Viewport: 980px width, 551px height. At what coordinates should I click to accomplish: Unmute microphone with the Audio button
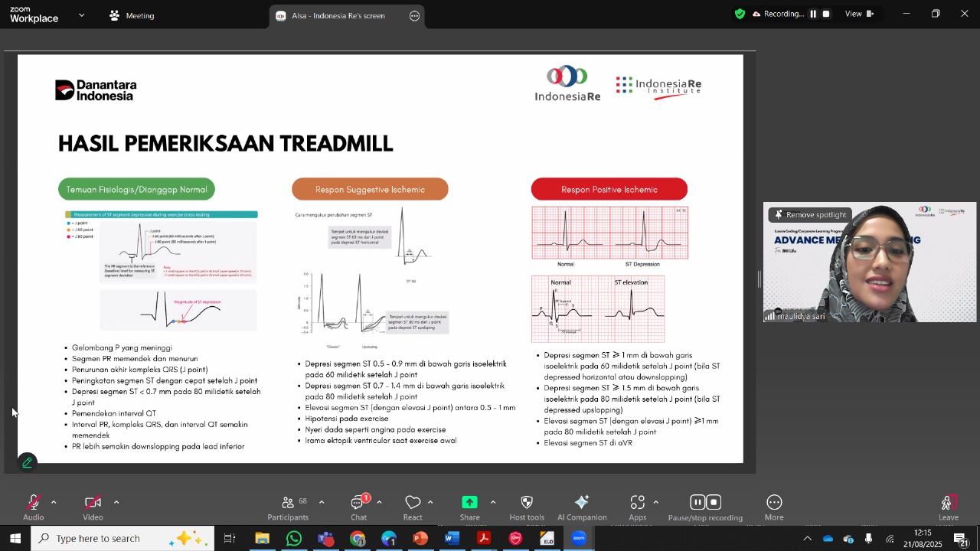coord(33,503)
